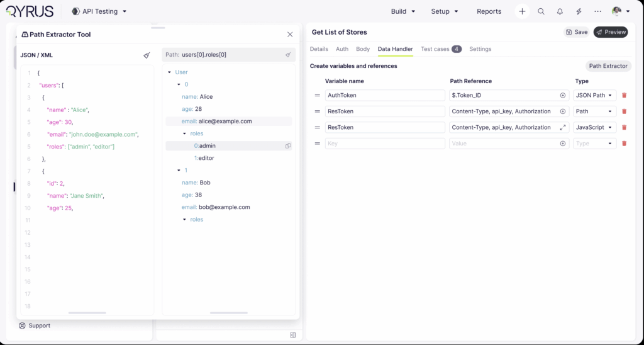The height and width of the screenshot is (345, 644).
Task: Click the plus icon in top bar
Action: point(522,11)
